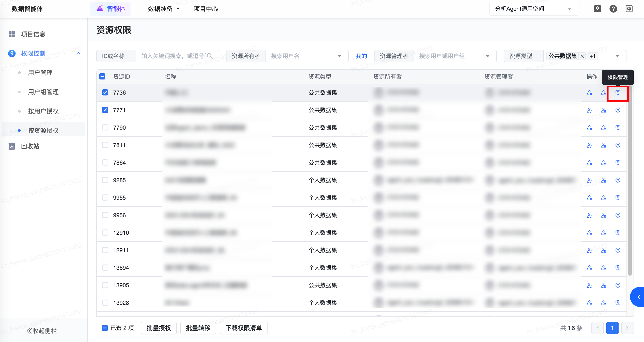Click the 批量授权 button
644x342 pixels.
[x=159, y=328]
